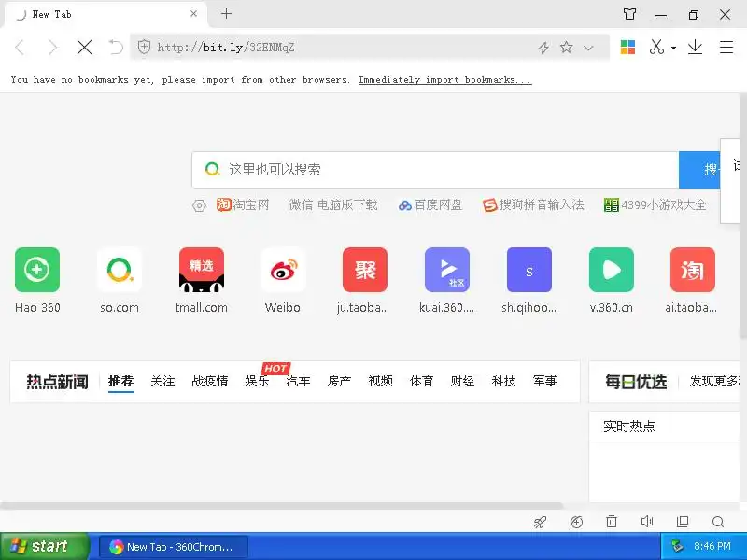Open the downloads manager
The image size is (747, 560).
tap(695, 48)
